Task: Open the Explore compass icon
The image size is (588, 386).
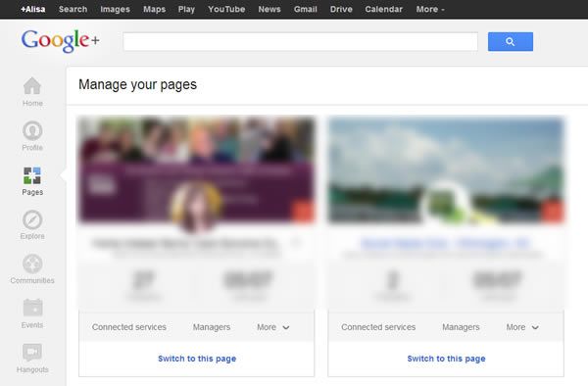Action: point(32,219)
